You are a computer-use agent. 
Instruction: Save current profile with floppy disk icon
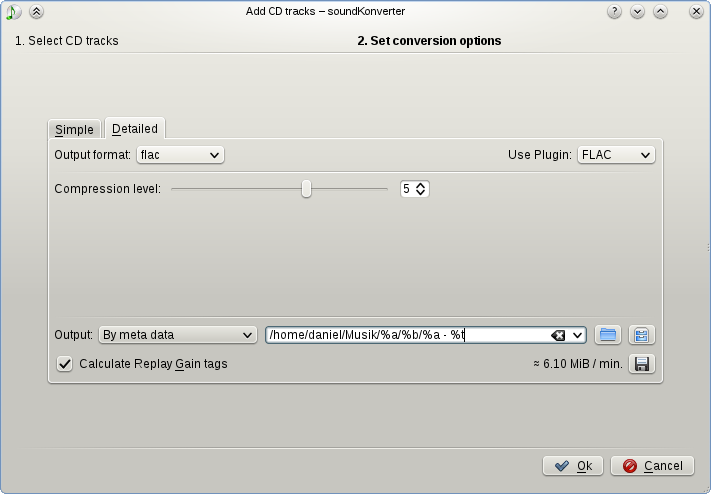click(642, 364)
